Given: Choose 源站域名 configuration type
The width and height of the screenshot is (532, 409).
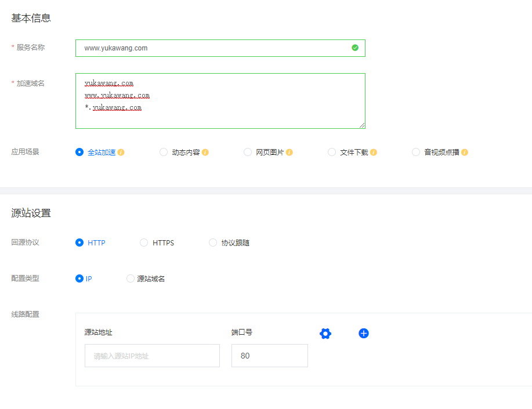Looking at the screenshot, I should point(131,278).
